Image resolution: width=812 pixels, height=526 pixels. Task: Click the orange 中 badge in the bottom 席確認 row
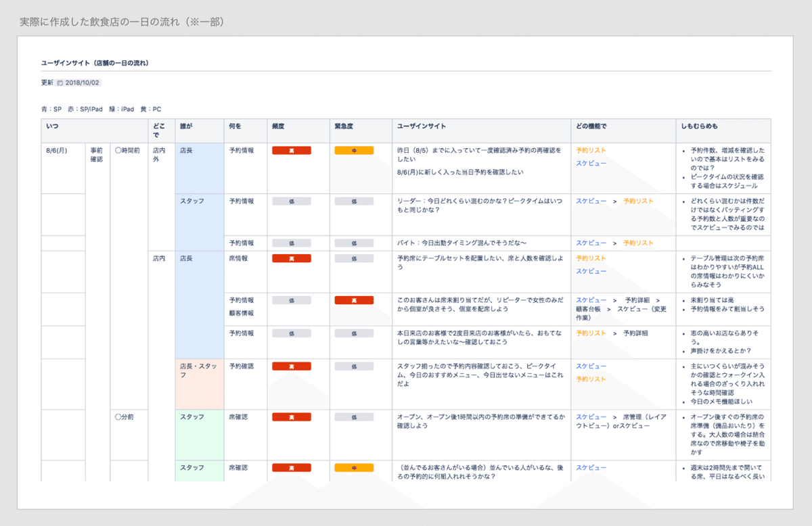coord(354,467)
